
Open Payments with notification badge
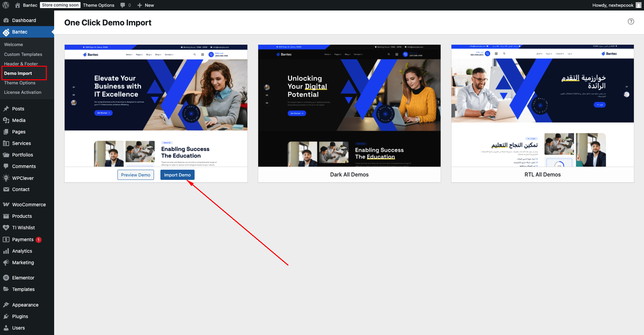point(23,239)
